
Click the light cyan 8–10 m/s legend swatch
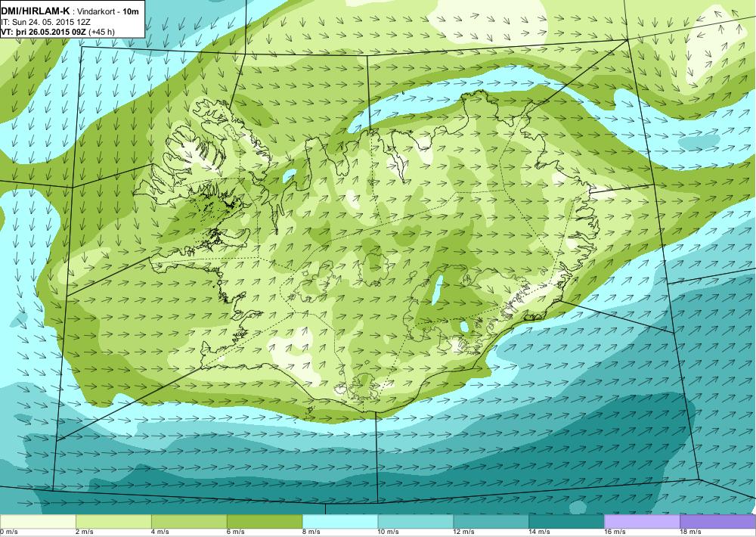(340, 522)
